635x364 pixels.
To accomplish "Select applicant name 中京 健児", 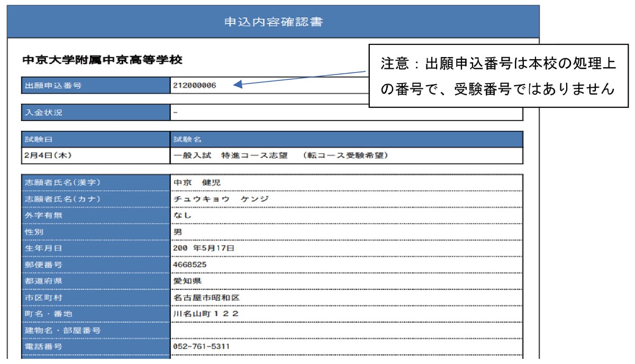I will 197,183.
